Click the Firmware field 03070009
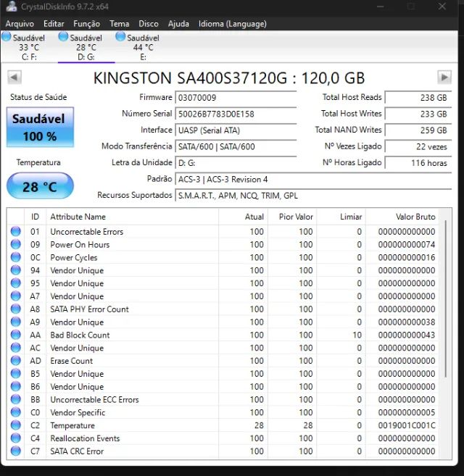Screen dimensions: 464x476 pos(236,98)
